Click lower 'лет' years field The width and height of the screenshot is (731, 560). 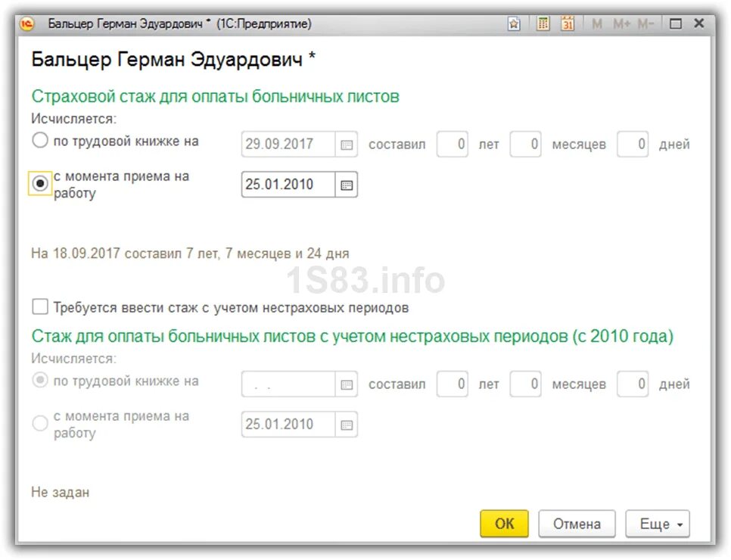point(453,384)
